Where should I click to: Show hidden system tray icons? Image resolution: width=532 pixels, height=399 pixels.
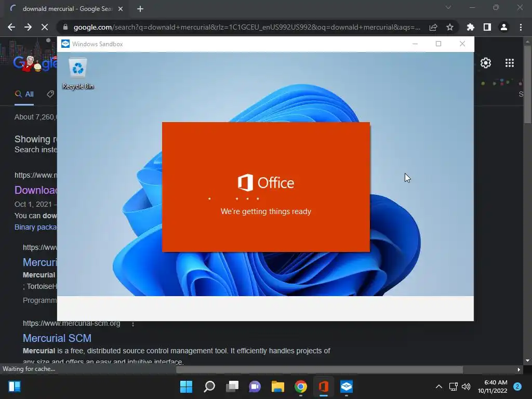point(438,387)
